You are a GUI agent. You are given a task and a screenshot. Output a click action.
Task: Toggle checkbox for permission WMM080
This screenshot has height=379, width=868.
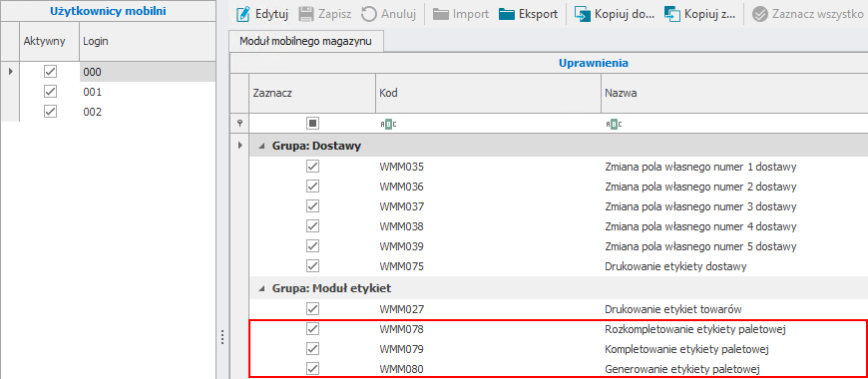pyautogui.click(x=312, y=368)
